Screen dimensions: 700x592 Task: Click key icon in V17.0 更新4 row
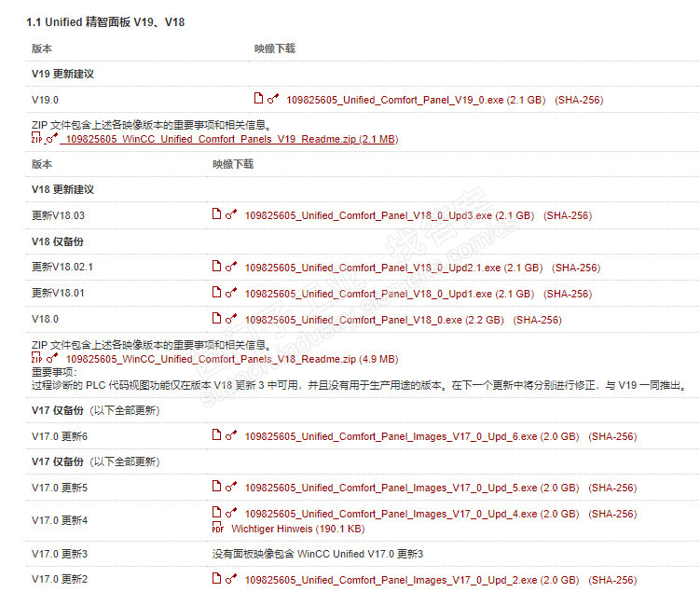pos(231,513)
